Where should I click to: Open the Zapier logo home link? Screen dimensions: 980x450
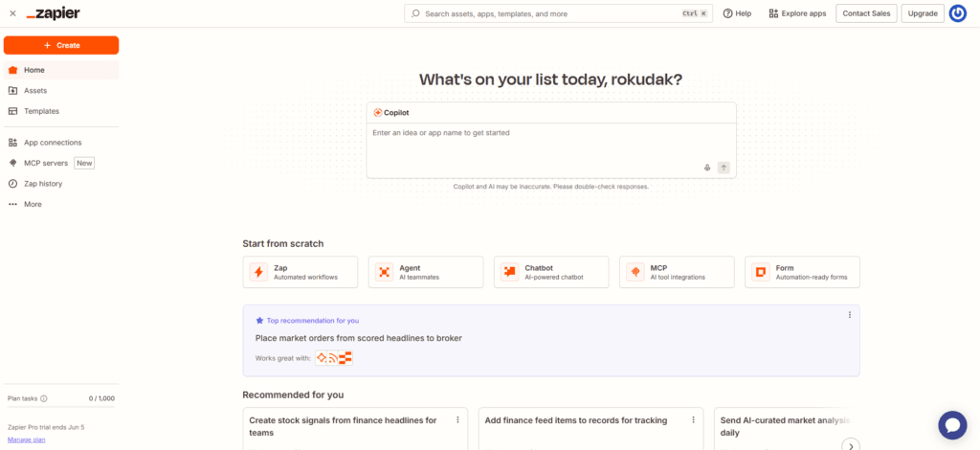54,13
